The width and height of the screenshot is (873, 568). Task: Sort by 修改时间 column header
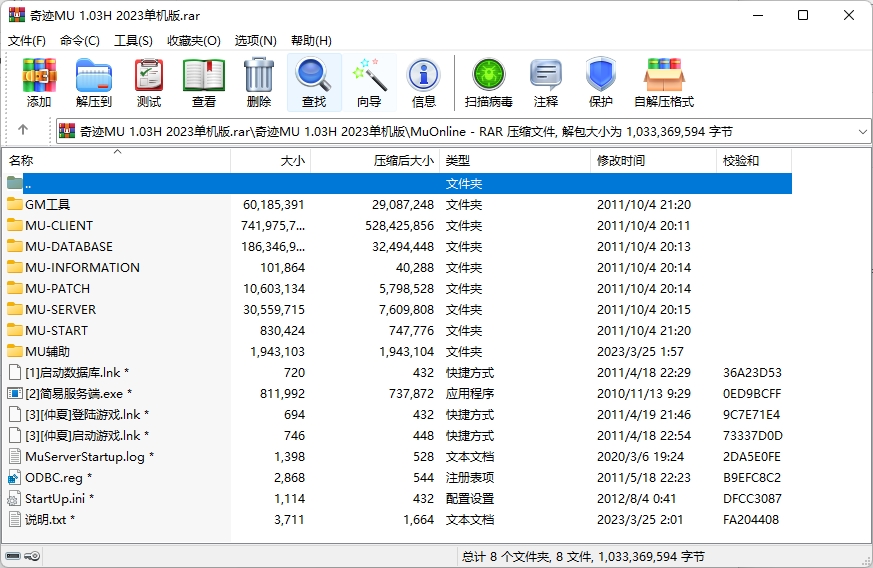[621, 161]
